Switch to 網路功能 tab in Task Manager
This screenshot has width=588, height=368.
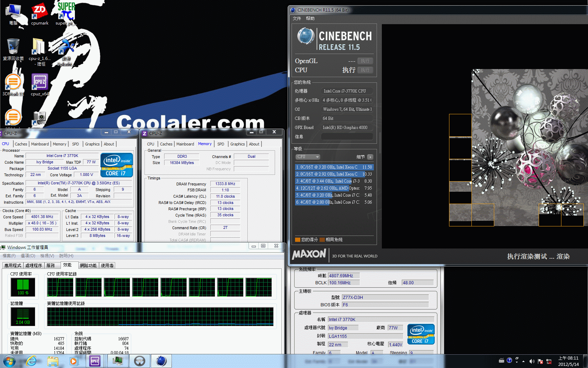(x=89, y=266)
